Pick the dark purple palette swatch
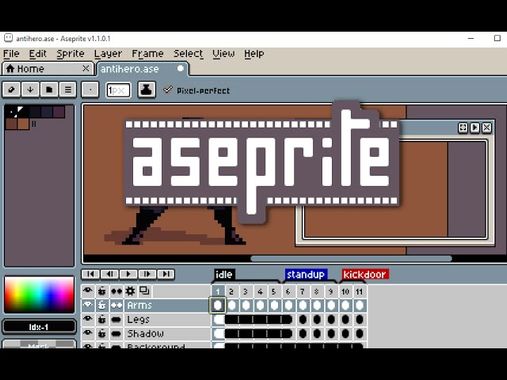This screenshot has height=380, width=507. click(x=59, y=112)
